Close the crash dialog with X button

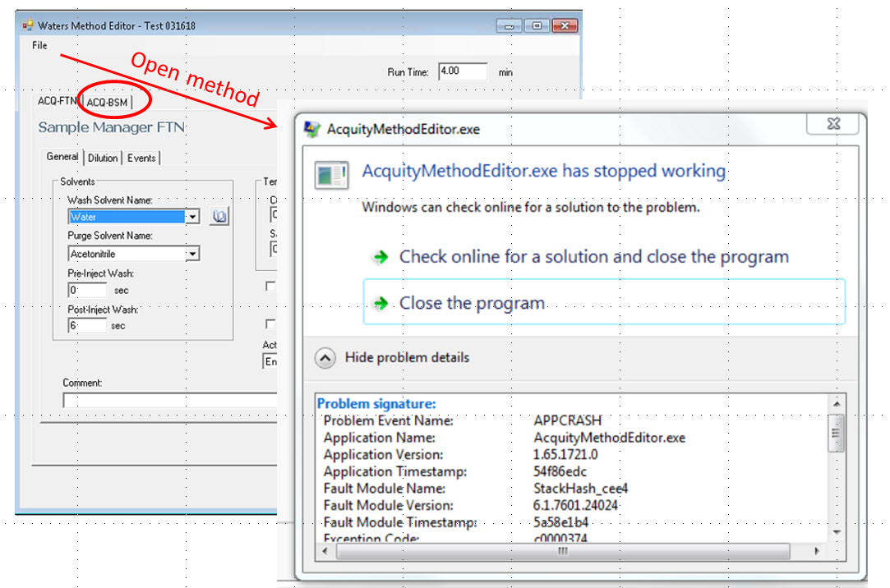(x=832, y=123)
